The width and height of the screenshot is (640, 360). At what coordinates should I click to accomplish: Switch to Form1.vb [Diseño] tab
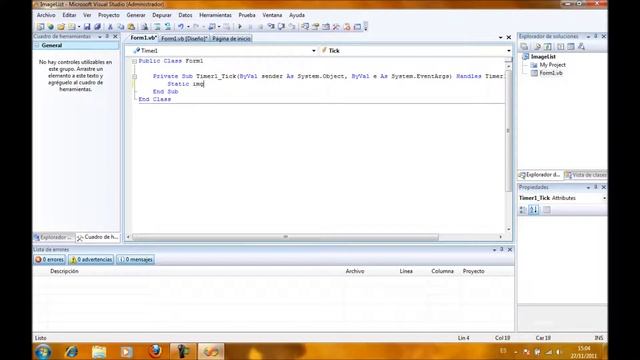tap(184, 38)
